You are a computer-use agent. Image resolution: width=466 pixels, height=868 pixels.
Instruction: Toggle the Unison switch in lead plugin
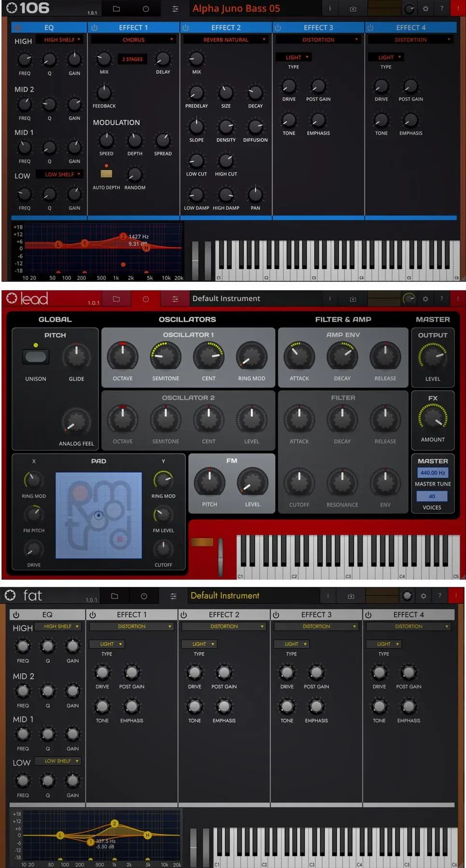coord(36,357)
